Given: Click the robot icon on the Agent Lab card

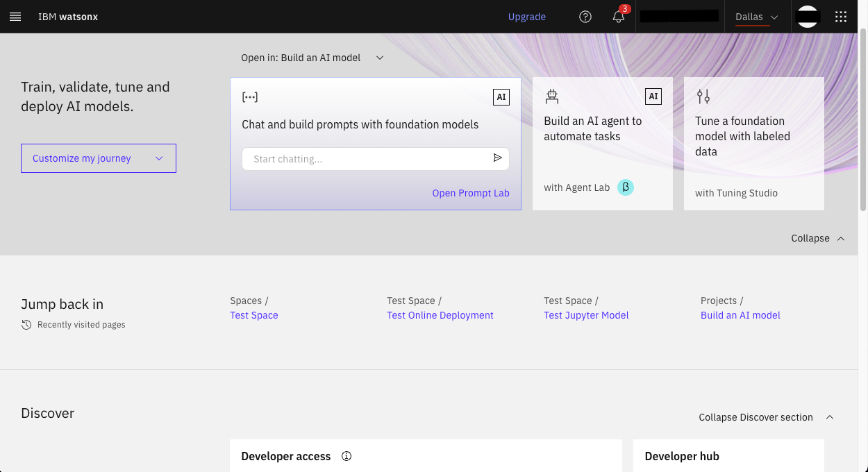Looking at the screenshot, I should point(552,96).
